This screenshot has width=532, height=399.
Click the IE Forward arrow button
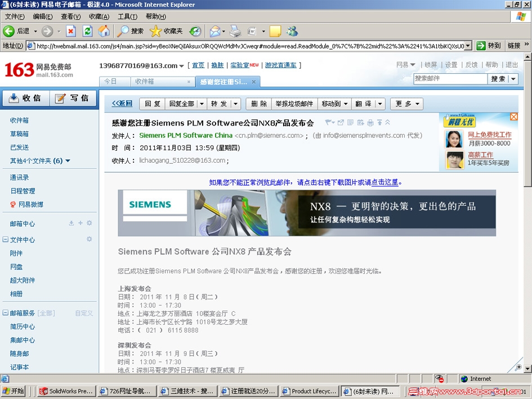[x=47, y=31]
